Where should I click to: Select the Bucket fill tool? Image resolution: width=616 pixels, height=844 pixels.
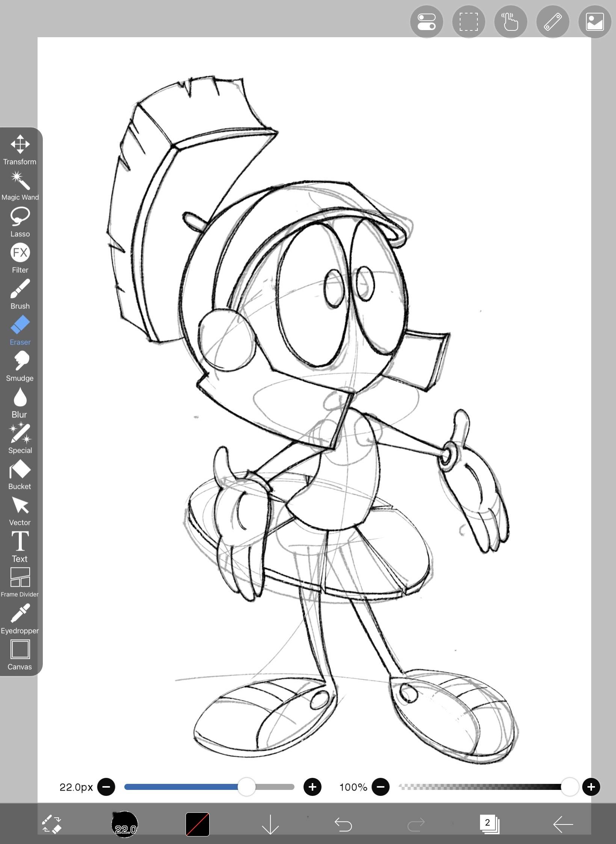tap(20, 475)
